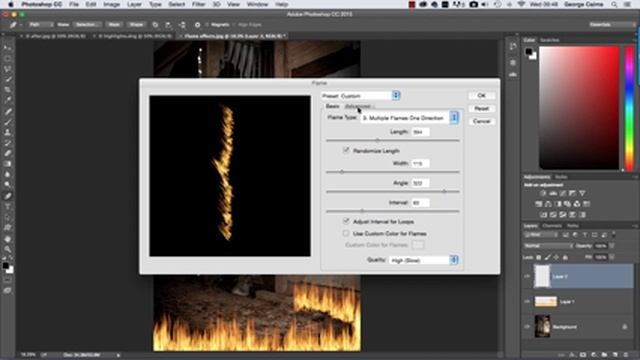640x360 pixels.
Task: Add a Brightness/Contrast adjustment
Action: [543, 193]
